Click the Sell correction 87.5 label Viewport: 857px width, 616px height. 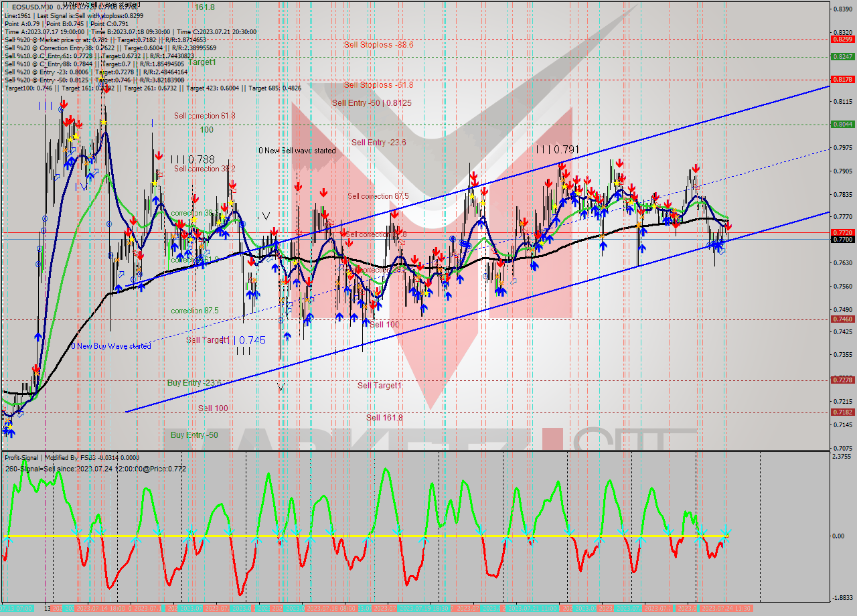[378, 196]
